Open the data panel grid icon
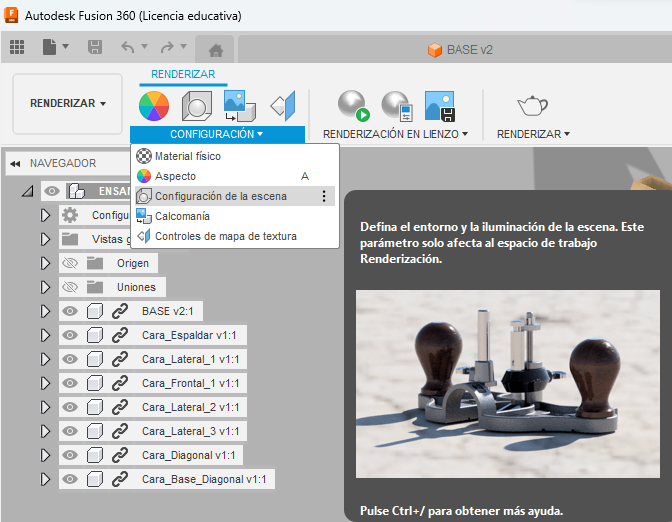This screenshot has height=522, width=672. pos(17,47)
